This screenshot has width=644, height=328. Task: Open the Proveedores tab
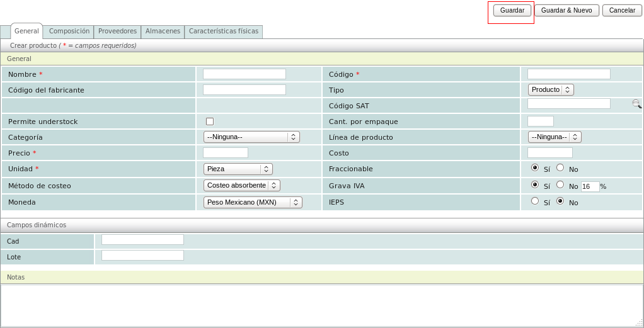(117, 31)
